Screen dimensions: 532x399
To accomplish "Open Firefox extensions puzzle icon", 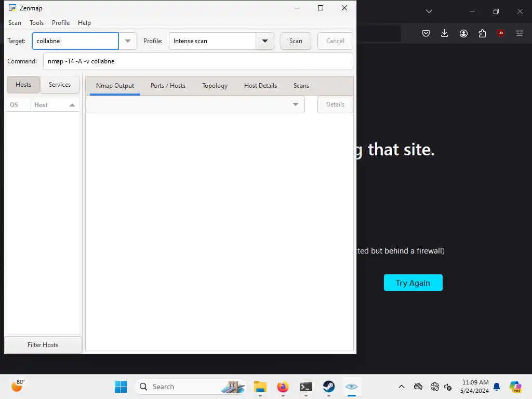I will pos(482,33).
